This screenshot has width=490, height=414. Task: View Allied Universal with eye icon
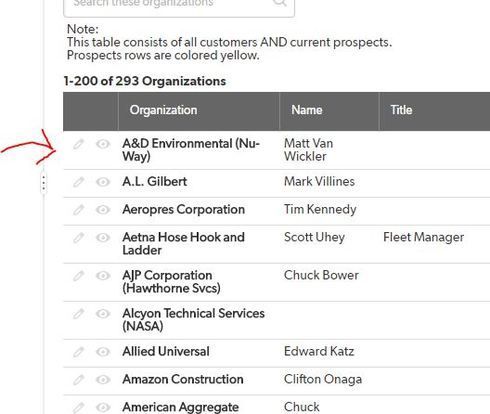[x=103, y=352]
